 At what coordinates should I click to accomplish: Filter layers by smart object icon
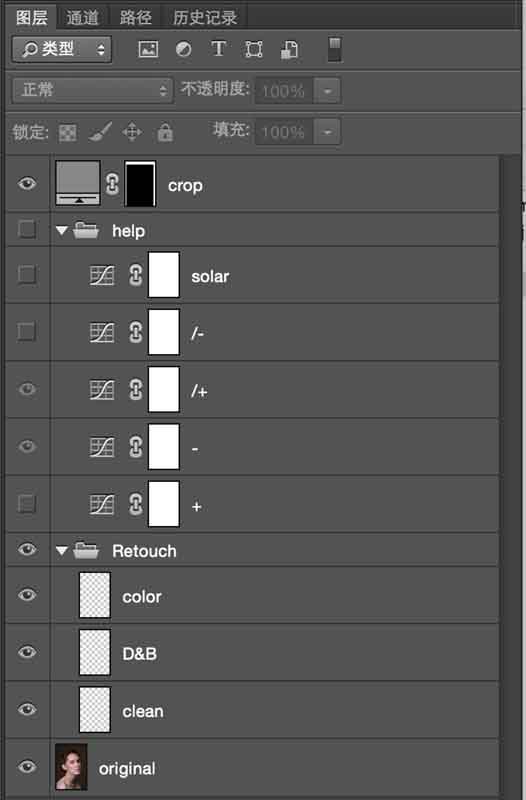click(289, 50)
